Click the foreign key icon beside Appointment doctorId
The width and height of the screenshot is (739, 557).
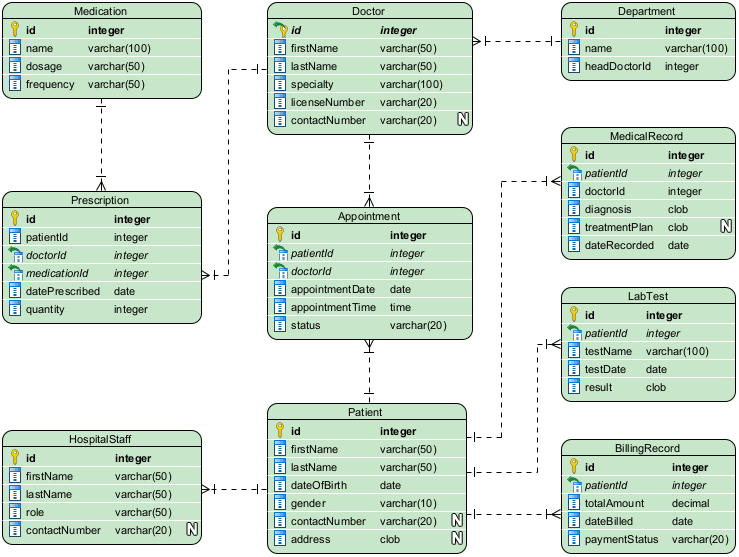(280, 271)
